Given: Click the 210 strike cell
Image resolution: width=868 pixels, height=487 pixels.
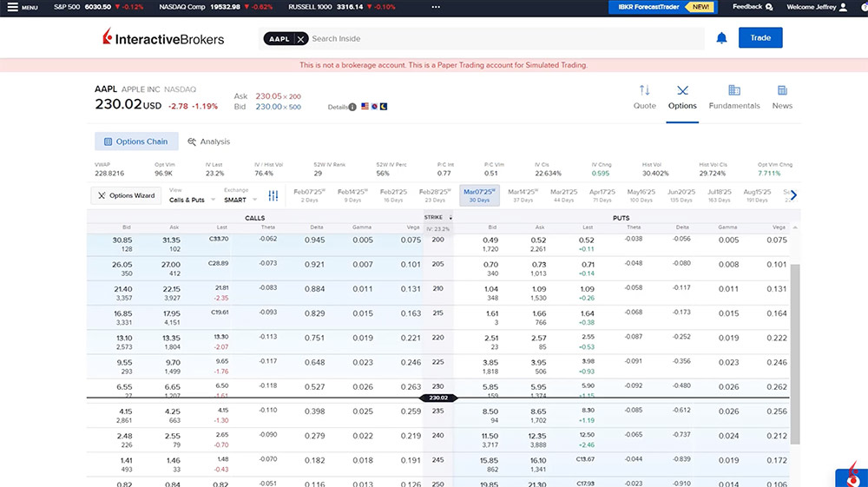Looking at the screenshot, I should (437, 289).
